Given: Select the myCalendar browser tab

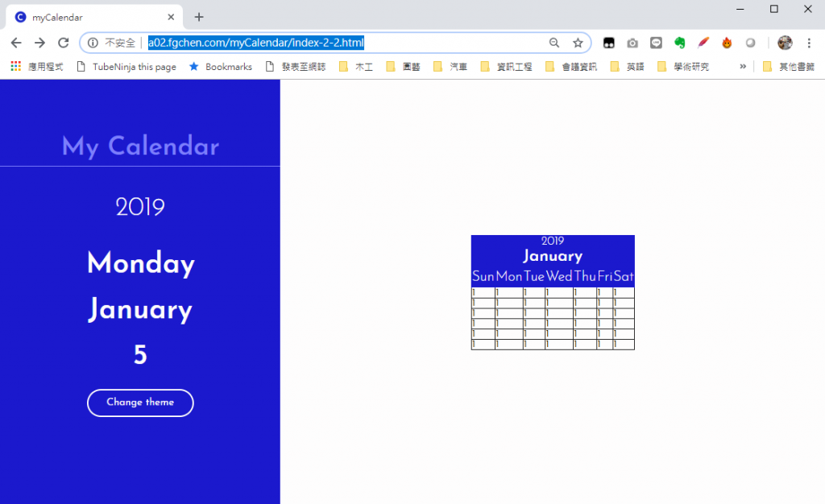Looking at the screenshot, I should click(x=95, y=17).
